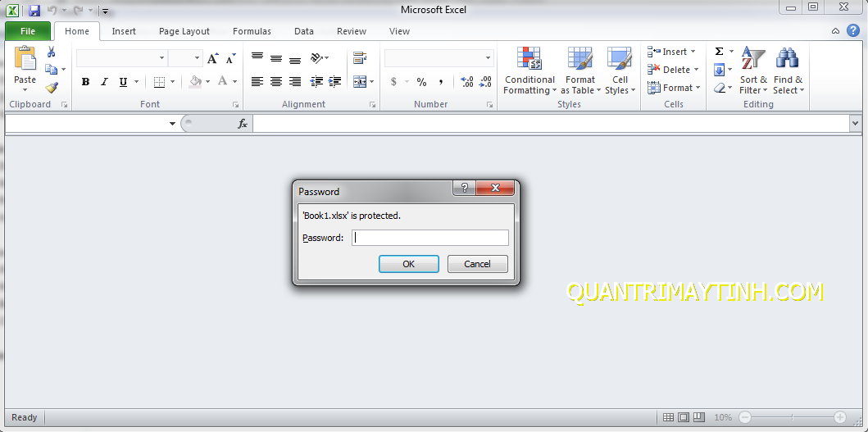Expand the formula bar
868x432 pixels.
(855, 124)
